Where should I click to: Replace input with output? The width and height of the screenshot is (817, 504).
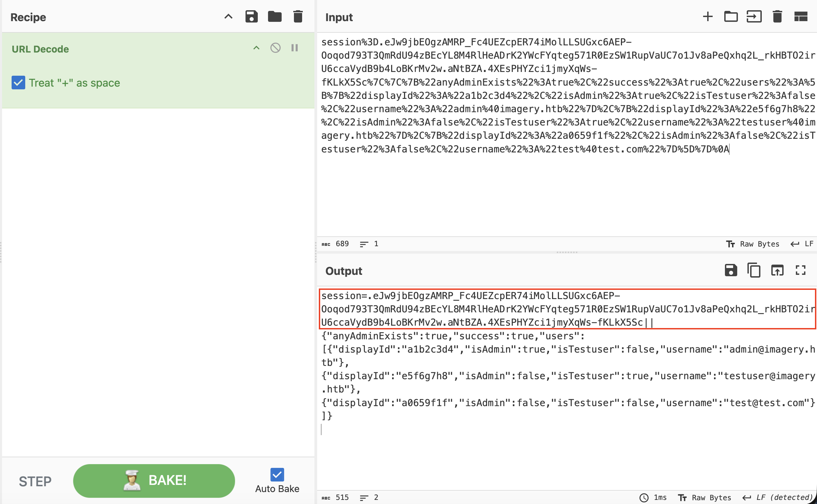777,270
